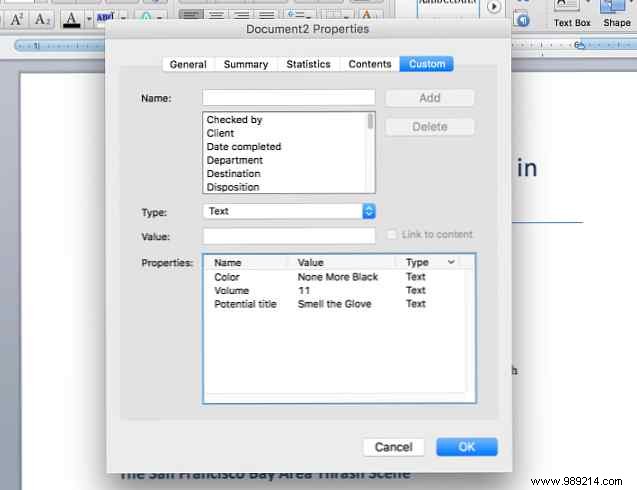Viewport: 637px width, 490px height.
Task: Click the Value input field
Action: (288, 236)
